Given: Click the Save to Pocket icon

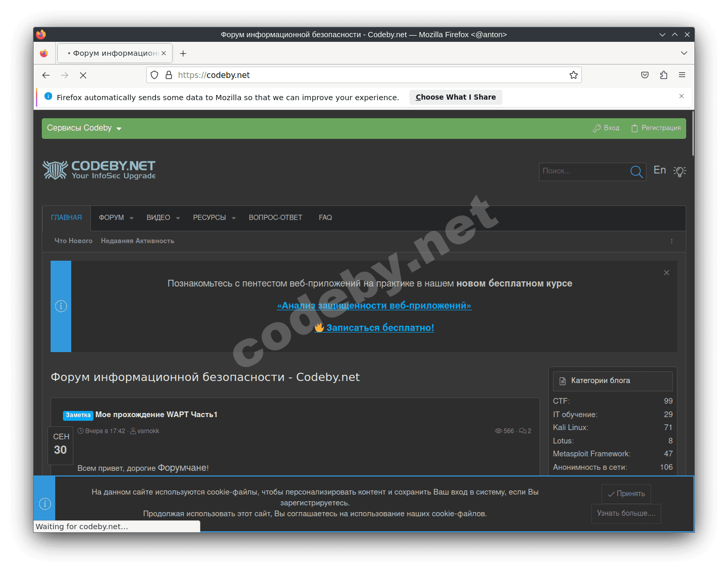Looking at the screenshot, I should coord(645,75).
